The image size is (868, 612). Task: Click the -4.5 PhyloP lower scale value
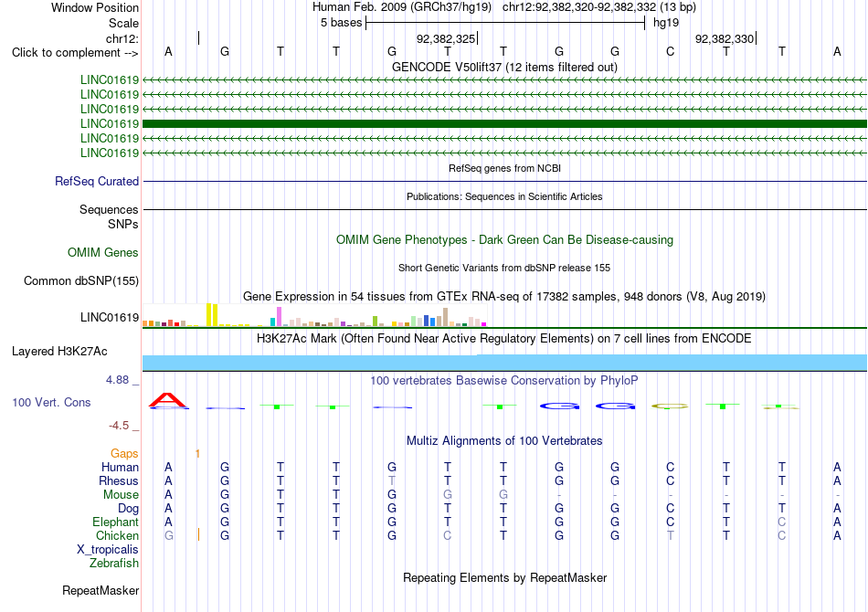tap(119, 425)
